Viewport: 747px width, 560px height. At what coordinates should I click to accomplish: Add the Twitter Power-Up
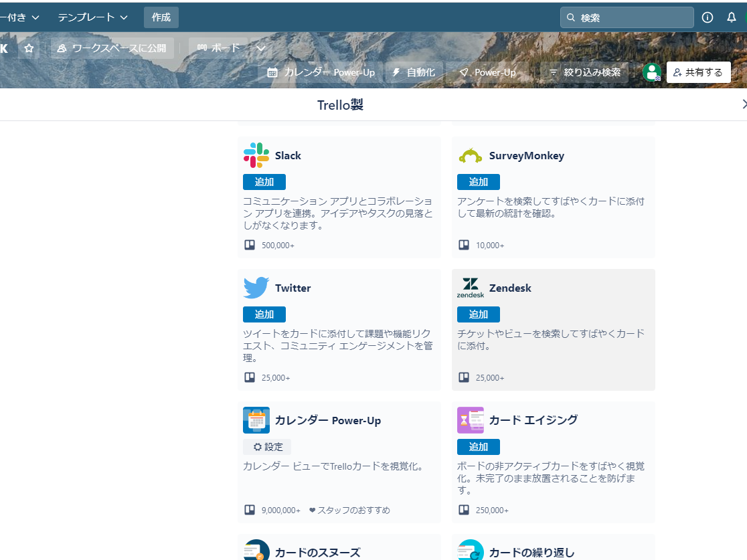pos(264,314)
